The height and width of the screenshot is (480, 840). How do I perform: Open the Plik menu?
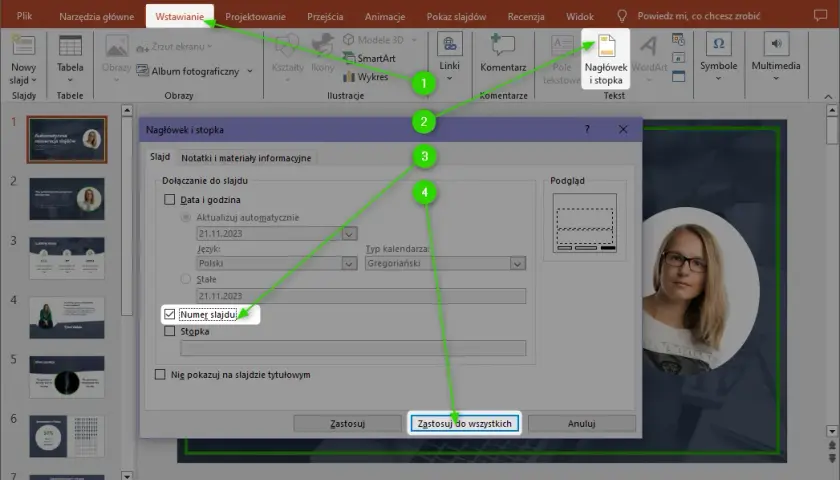click(24, 16)
